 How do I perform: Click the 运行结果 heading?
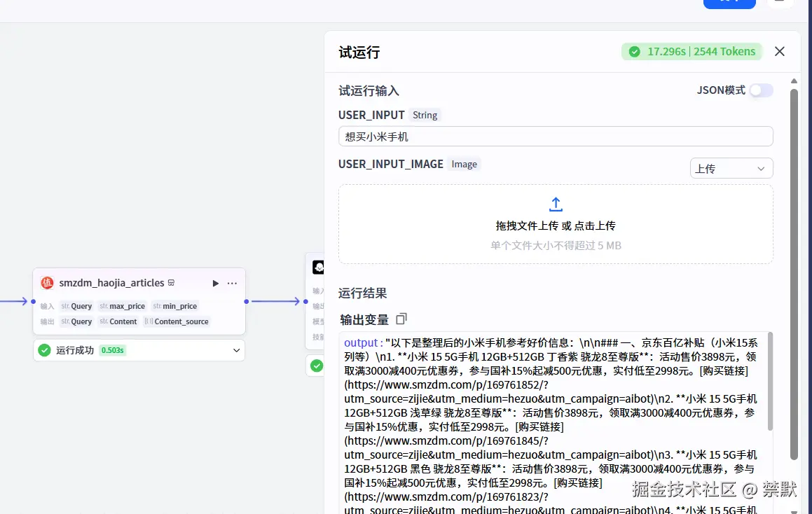coord(362,293)
